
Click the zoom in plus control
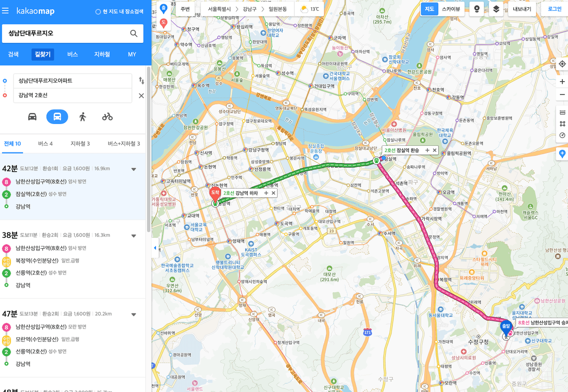(x=562, y=82)
